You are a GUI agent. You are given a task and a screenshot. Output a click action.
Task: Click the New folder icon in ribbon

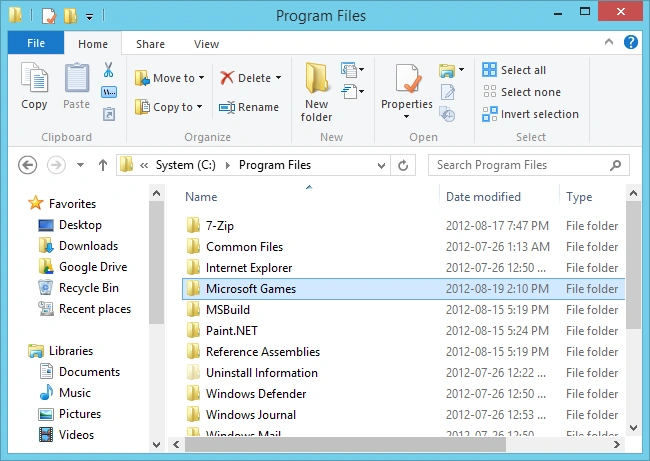[x=316, y=78]
